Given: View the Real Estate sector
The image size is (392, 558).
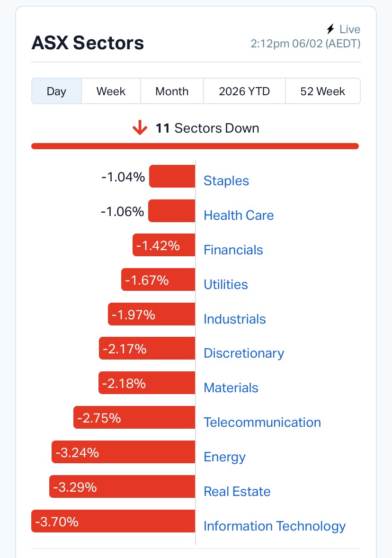Looking at the screenshot, I should coord(237,491).
